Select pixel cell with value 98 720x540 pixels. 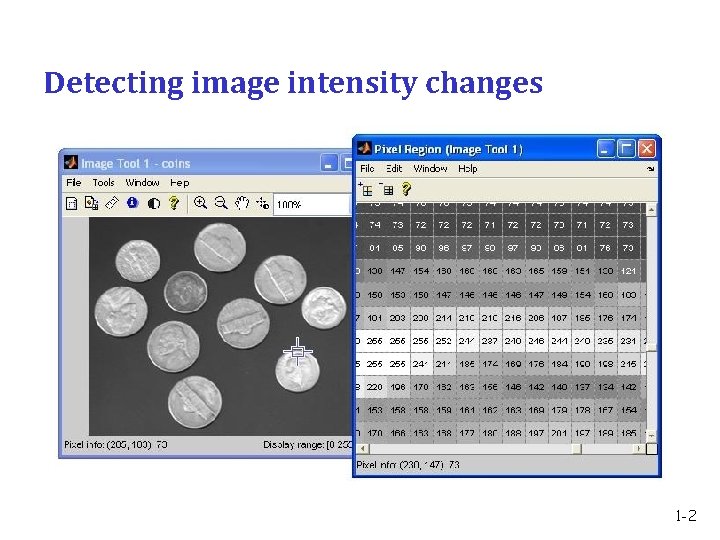pyautogui.click(x=444, y=248)
